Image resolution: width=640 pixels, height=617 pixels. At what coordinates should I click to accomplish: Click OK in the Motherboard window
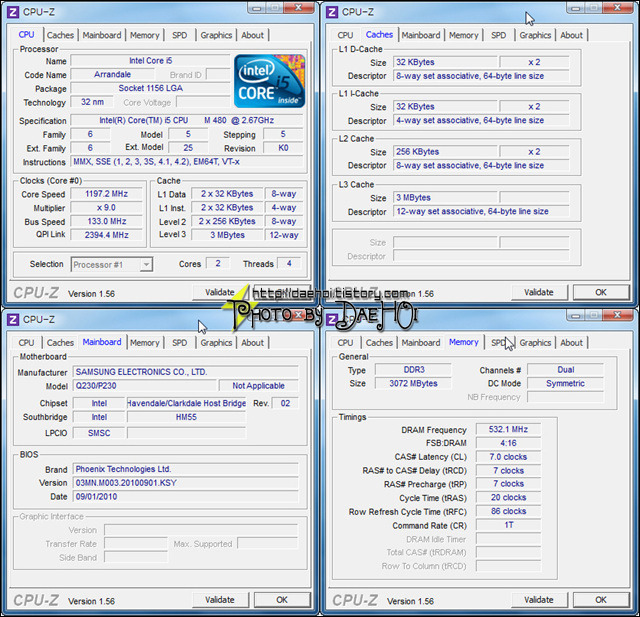(282, 600)
